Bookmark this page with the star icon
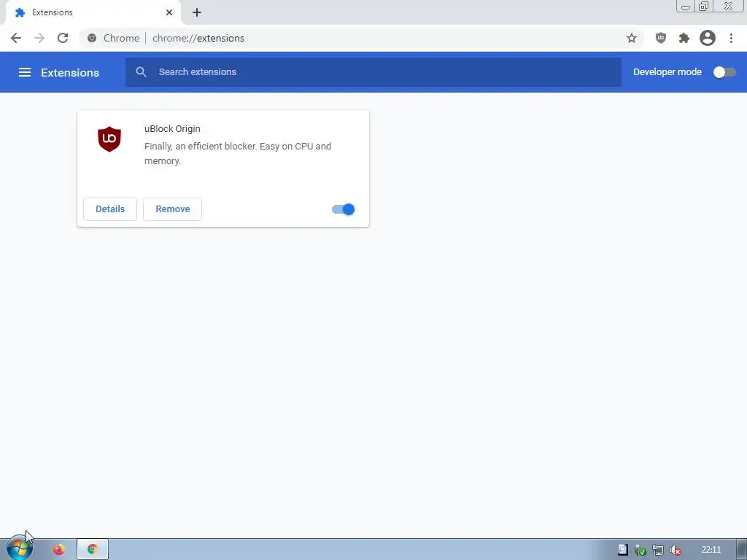Viewport: 747px width, 560px height. pos(631,38)
